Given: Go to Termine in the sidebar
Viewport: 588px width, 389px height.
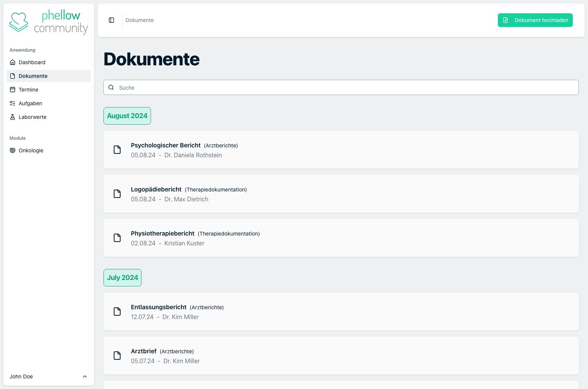Looking at the screenshot, I should tap(49, 90).
